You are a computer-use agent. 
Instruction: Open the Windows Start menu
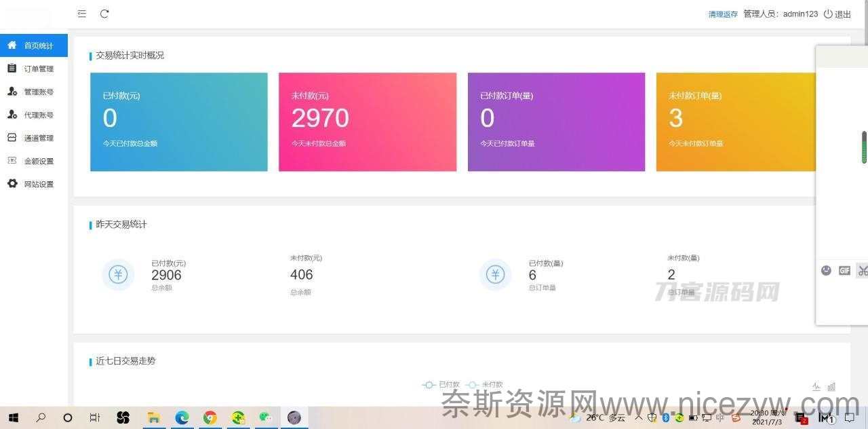coord(13,417)
